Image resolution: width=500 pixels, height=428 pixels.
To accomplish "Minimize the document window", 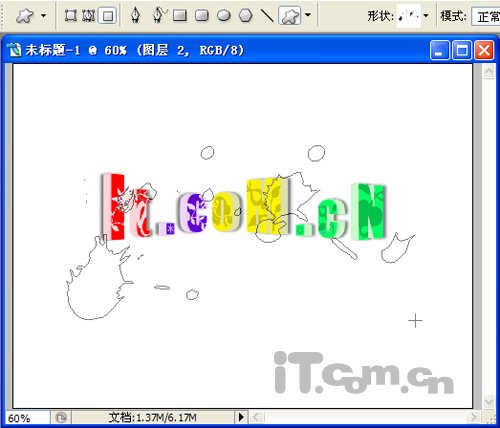I will tap(440, 50).
